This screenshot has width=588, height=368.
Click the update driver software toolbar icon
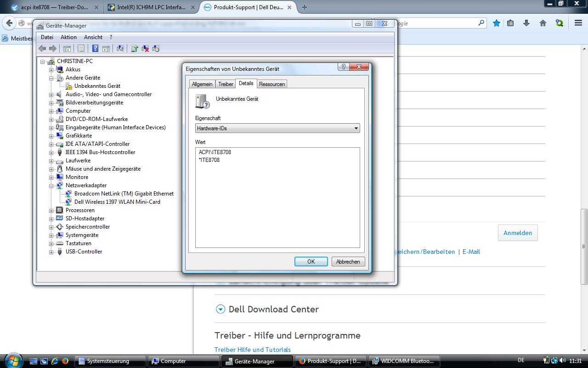135,48
